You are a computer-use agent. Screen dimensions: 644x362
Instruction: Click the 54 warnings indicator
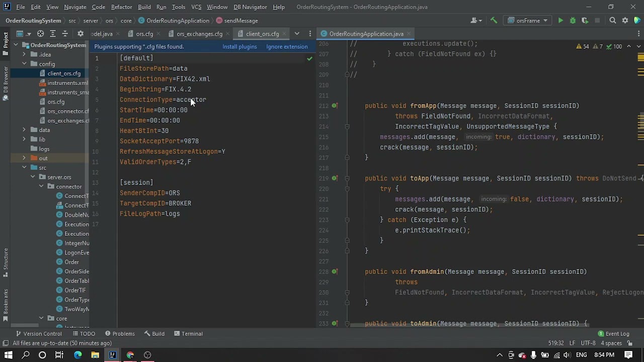582,46
